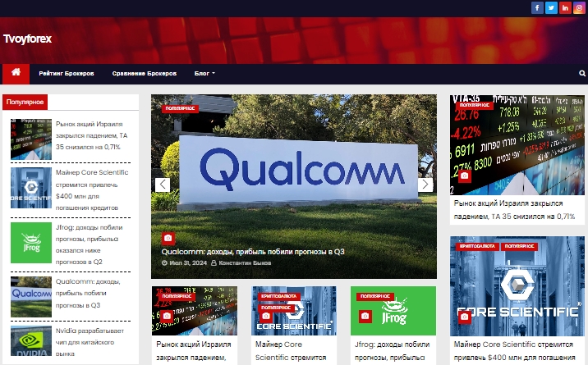Click Популярное tag on large Core Scientific card

pos(519,246)
